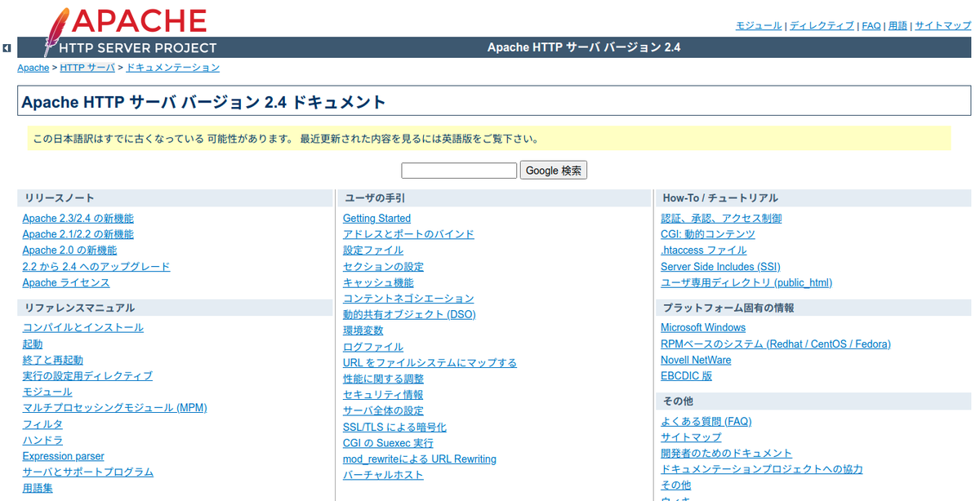This screenshot has height=501, width=980.
Task: Open mod_rewriteによる URL Rewriting link
Action: point(420,459)
